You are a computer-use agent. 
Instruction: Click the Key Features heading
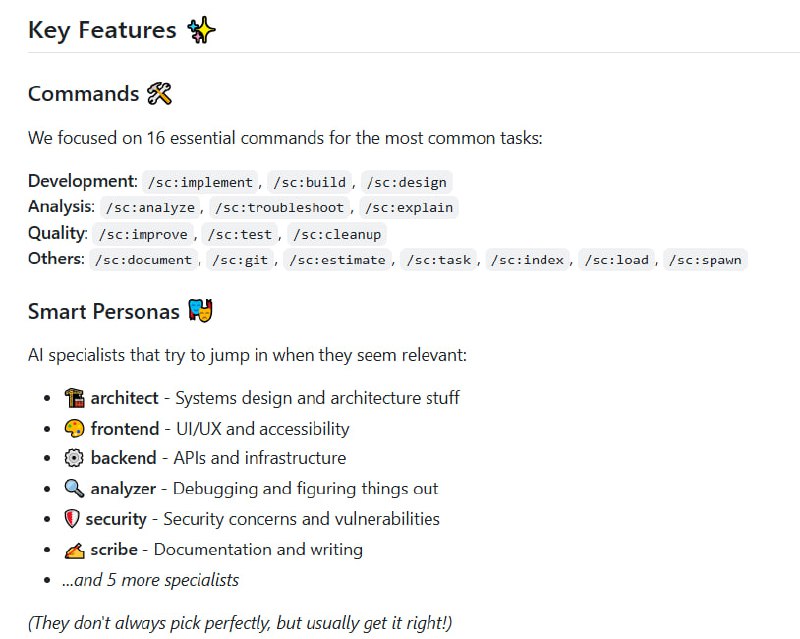102,30
